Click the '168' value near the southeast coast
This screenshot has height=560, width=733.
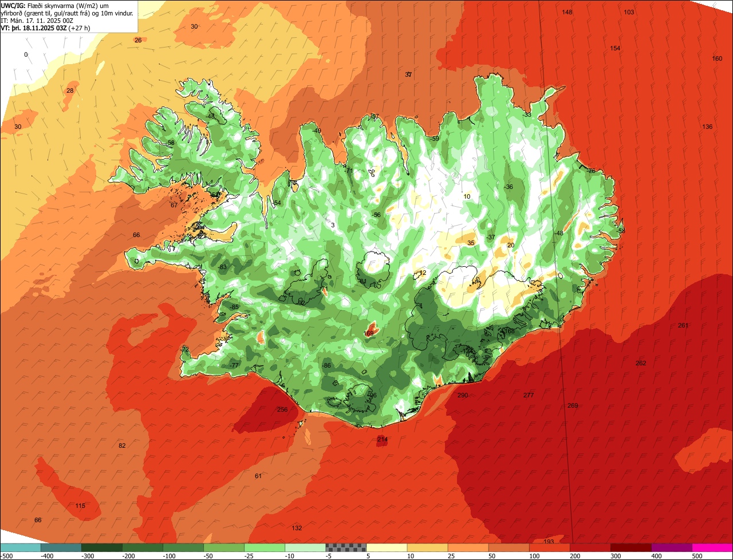click(x=509, y=331)
